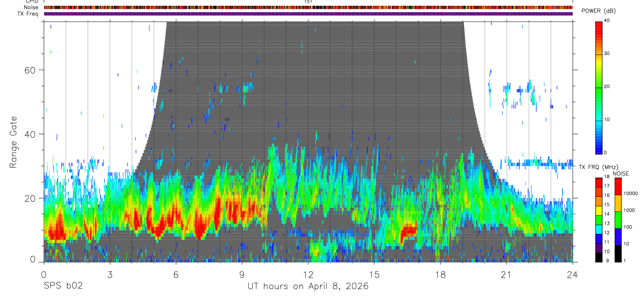The height and width of the screenshot is (297, 644).
Task: Click the '13' label on TX FRQ scale
Action: pos(607,224)
